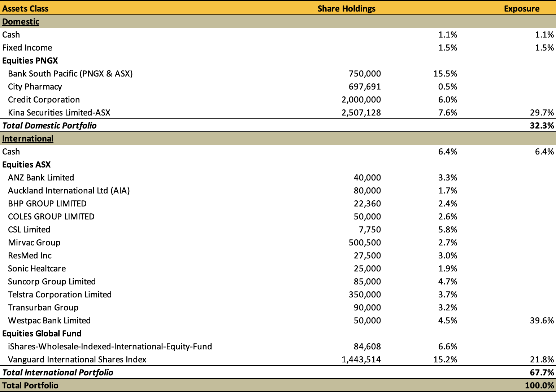Click 'Telstra Corporation Limited' row label
This screenshot has height=392, width=556.
coord(60,295)
